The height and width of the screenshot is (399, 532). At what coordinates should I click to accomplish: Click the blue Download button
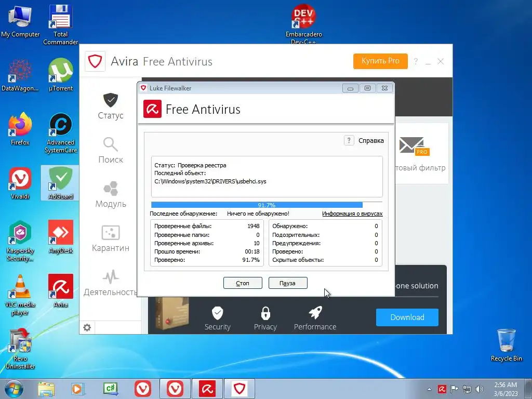click(x=407, y=317)
